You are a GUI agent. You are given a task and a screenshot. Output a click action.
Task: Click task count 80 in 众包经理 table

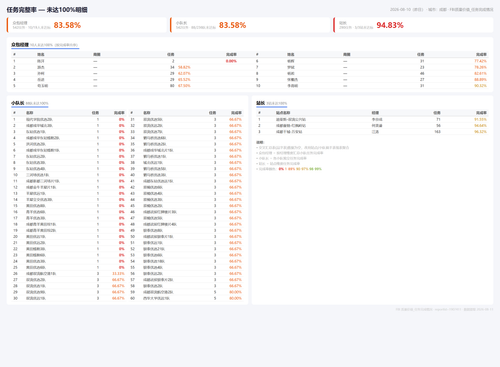click(x=172, y=86)
